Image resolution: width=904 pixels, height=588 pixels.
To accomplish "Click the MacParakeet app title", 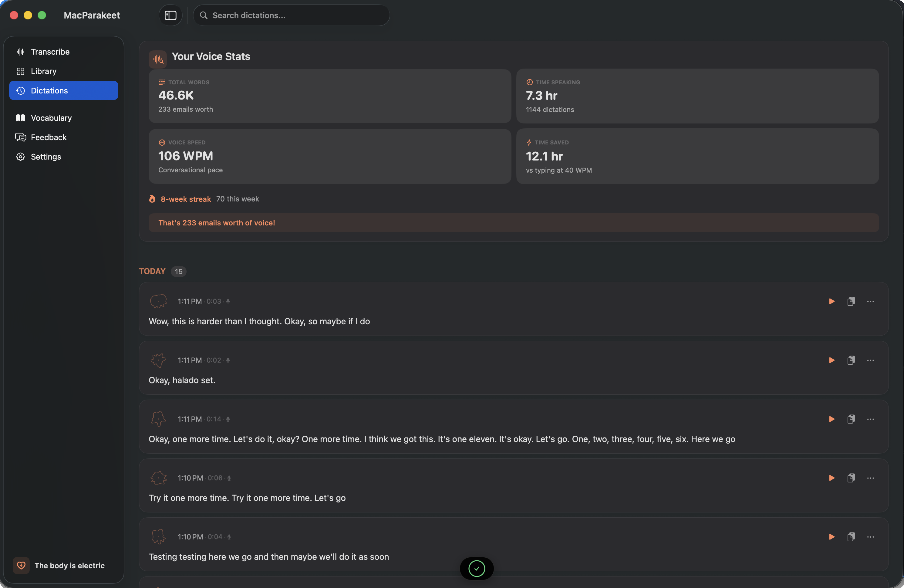I will (92, 15).
